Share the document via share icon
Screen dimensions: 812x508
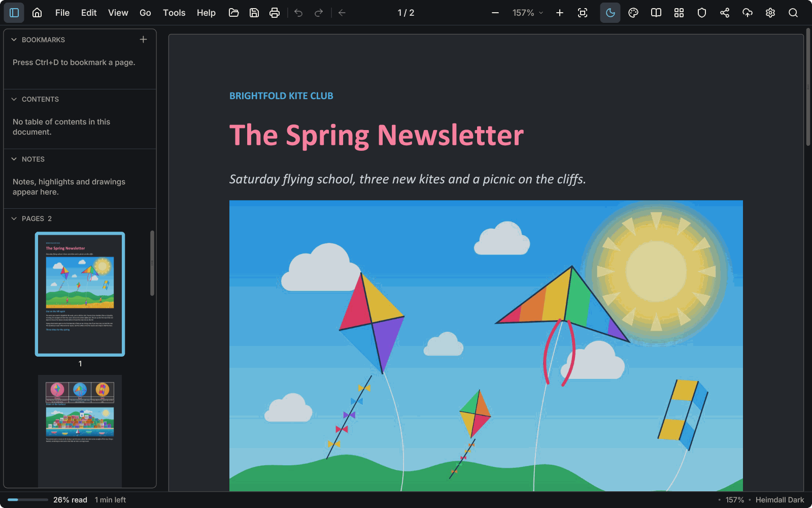pos(725,13)
